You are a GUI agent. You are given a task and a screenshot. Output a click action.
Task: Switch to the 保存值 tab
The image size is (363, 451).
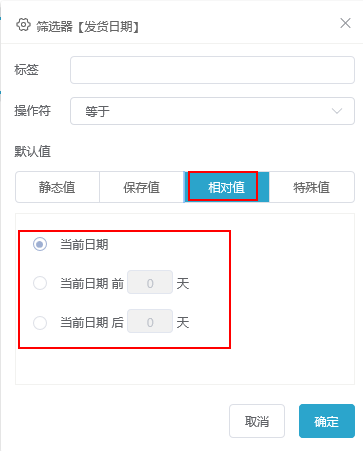click(x=142, y=187)
